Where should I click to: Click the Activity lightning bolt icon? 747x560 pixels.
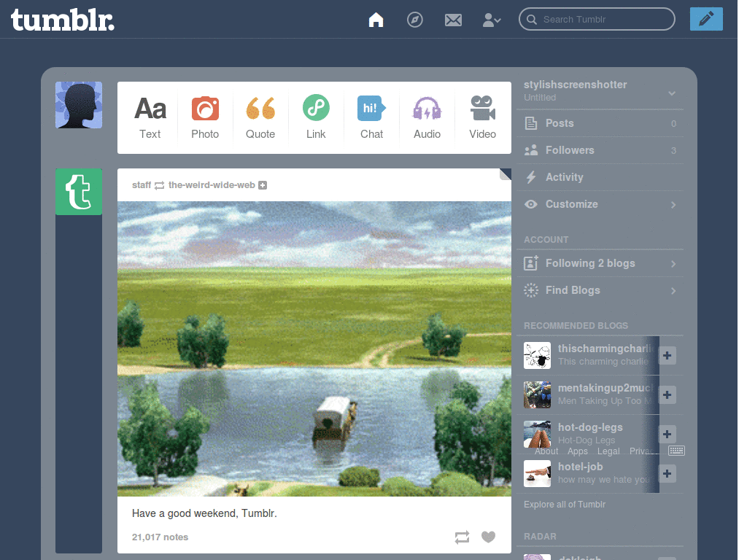[531, 177]
